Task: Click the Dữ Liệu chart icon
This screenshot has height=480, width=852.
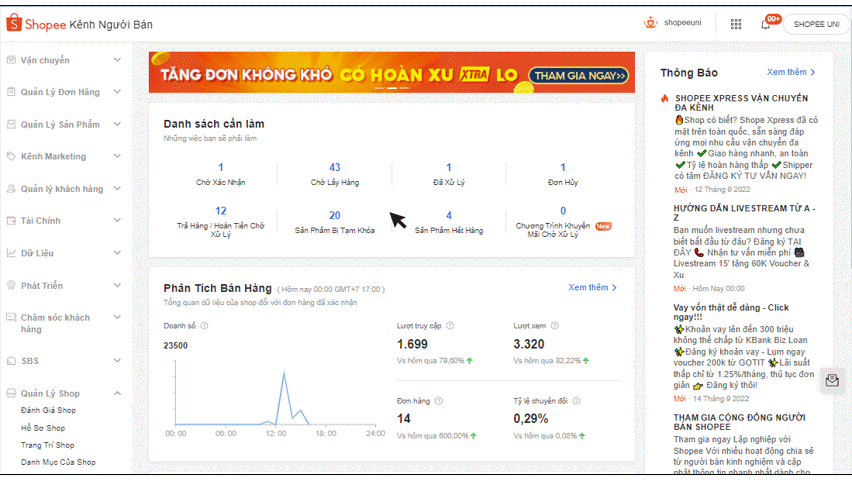Action: 11,253
